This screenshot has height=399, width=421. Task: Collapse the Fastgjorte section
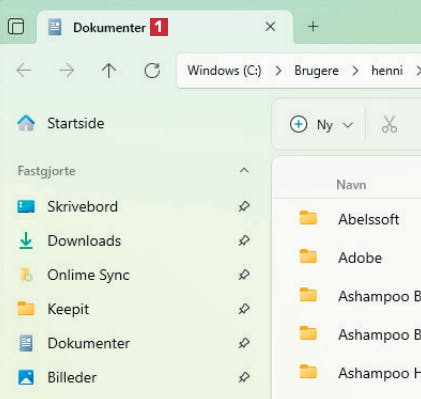point(244,171)
